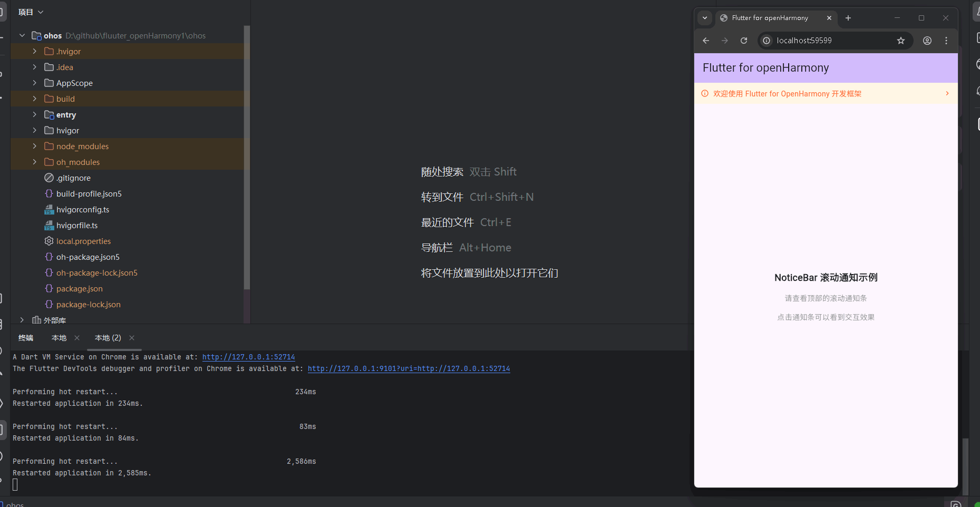Expand the oh_modules folder
The image size is (980, 507).
tap(34, 162)
